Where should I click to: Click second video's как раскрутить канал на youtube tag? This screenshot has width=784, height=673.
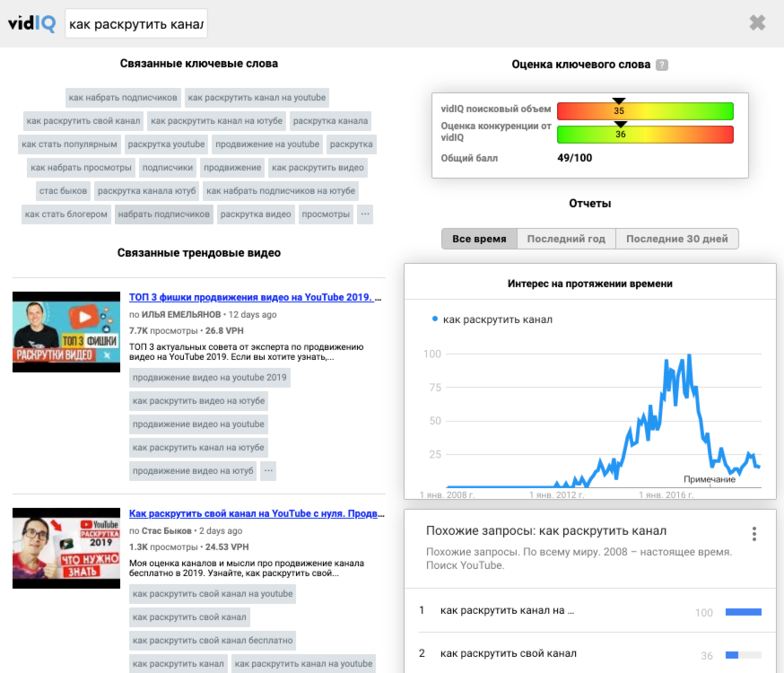coord(303,663)
